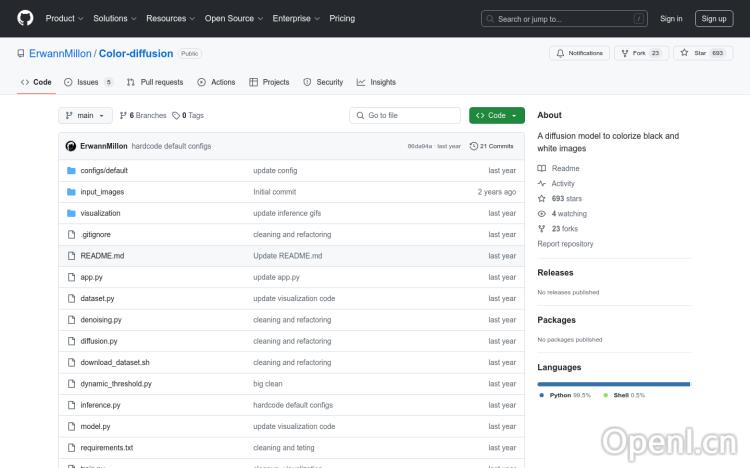Click the Notifications bell button

tap(579, 53)
